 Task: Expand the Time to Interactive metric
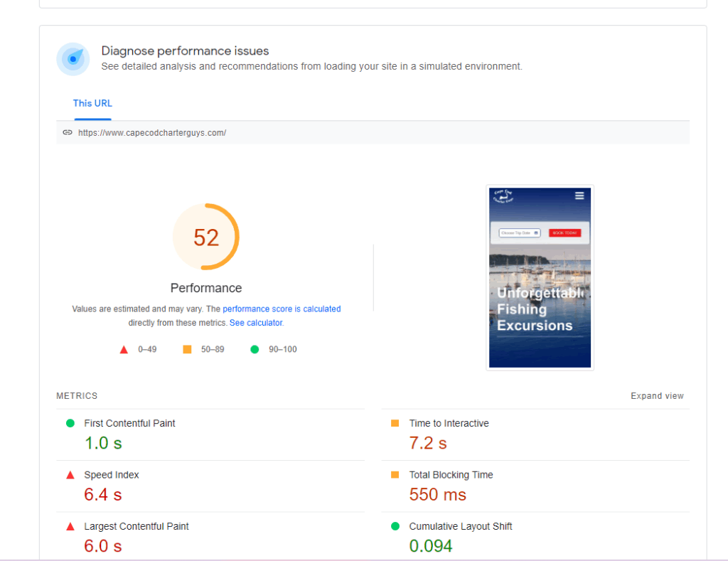449,423
